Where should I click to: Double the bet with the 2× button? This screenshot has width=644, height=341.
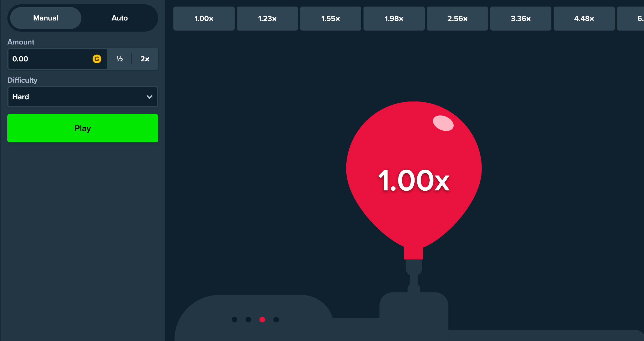145,59
